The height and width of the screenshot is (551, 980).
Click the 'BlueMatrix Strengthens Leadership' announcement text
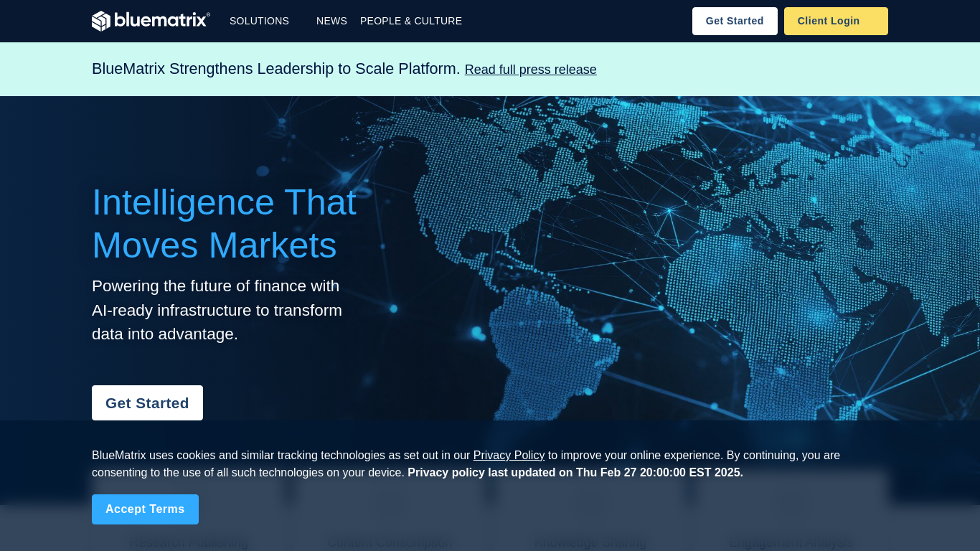coord(276,69)
